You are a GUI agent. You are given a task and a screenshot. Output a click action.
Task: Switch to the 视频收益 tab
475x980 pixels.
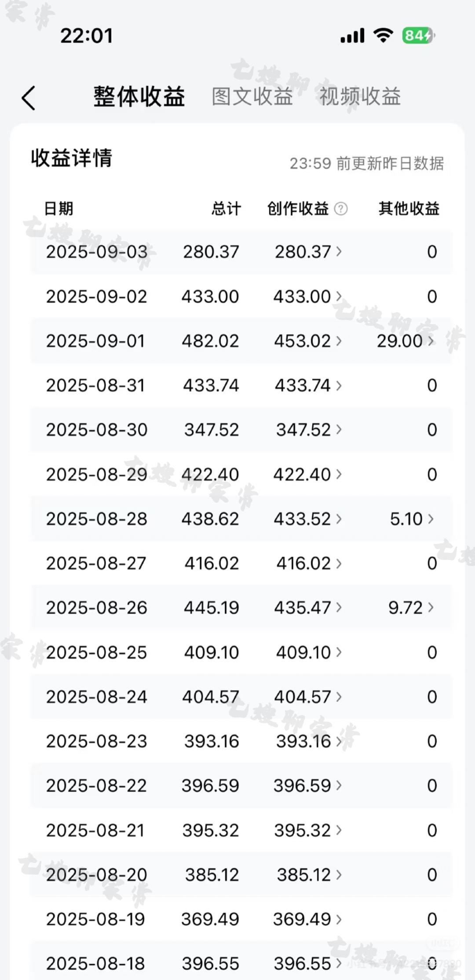(x=360, y=96)
